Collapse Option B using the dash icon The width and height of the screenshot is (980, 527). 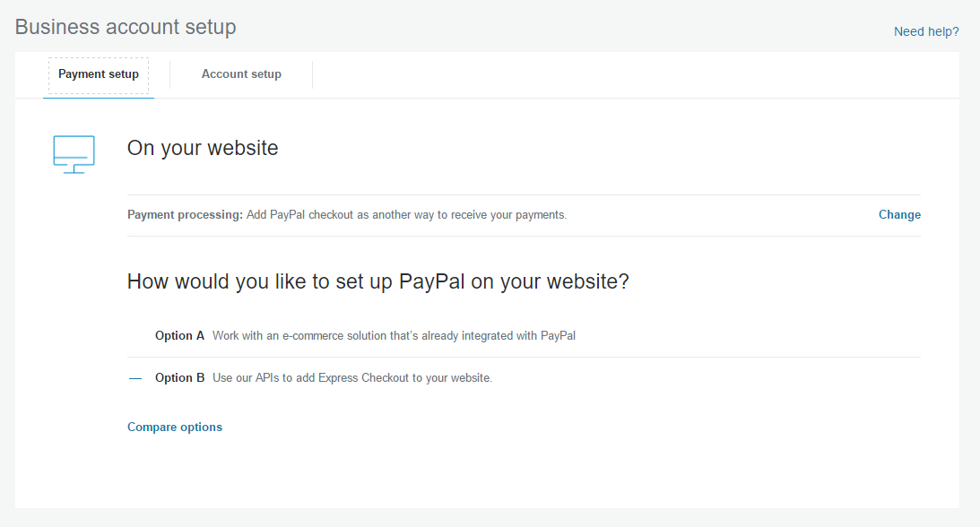tap(135, 378)
